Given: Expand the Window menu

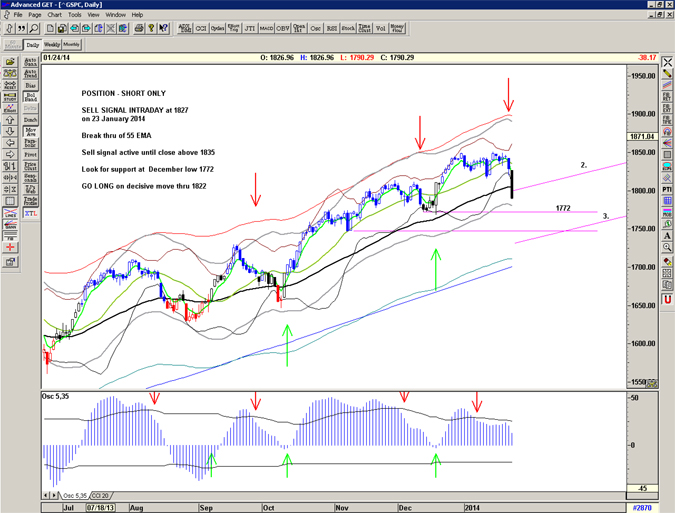Looking at the screenshot, I should [115, 15].
